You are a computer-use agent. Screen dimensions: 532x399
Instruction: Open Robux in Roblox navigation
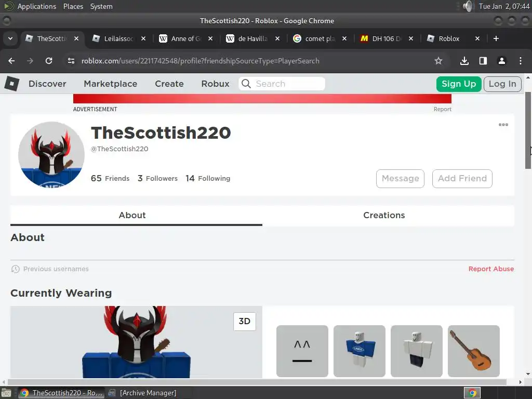tap(216, 84)
